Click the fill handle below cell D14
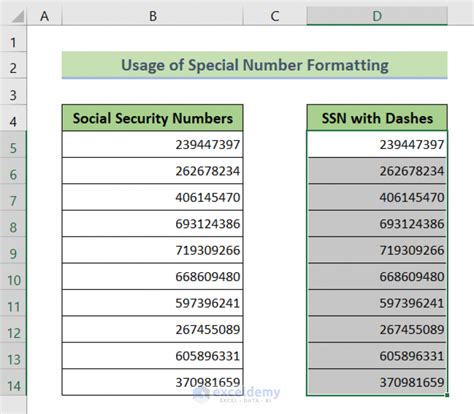The image size is (474, 414). [x=447, y=395]
